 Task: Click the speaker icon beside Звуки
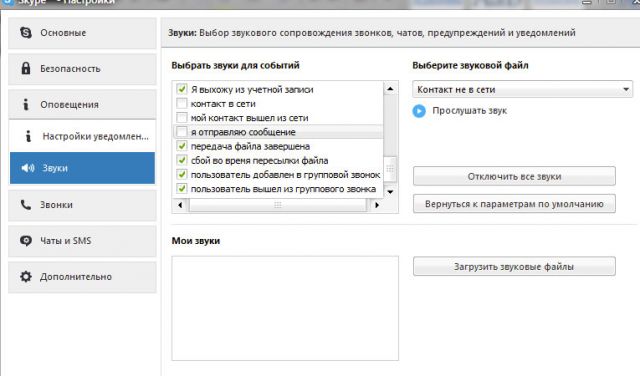28,168
